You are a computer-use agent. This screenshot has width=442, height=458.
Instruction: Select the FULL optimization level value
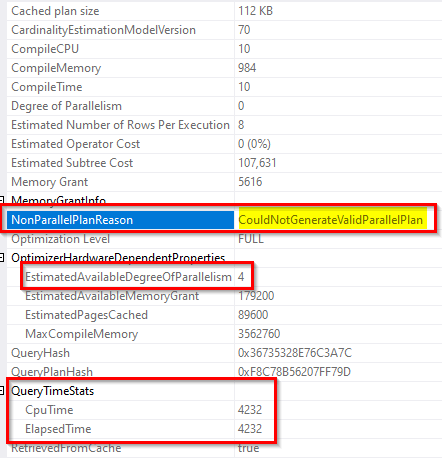[x=251, y=239]
